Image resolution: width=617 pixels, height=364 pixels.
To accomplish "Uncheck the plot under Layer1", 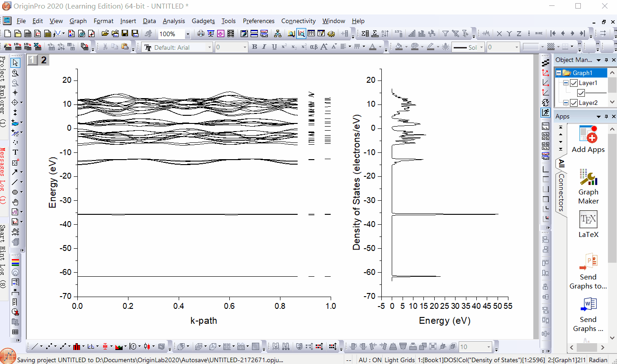I will click(581, 93).
